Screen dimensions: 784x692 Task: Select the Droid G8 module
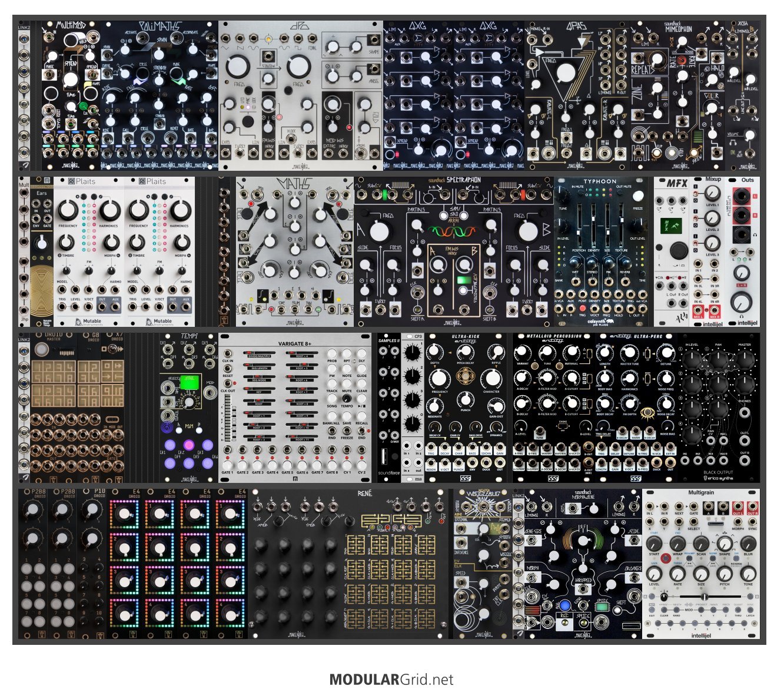89,408
